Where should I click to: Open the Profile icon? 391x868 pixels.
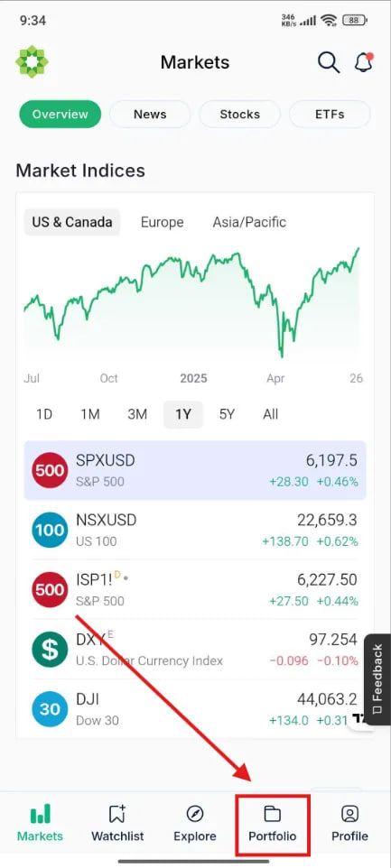coord(349,814)
